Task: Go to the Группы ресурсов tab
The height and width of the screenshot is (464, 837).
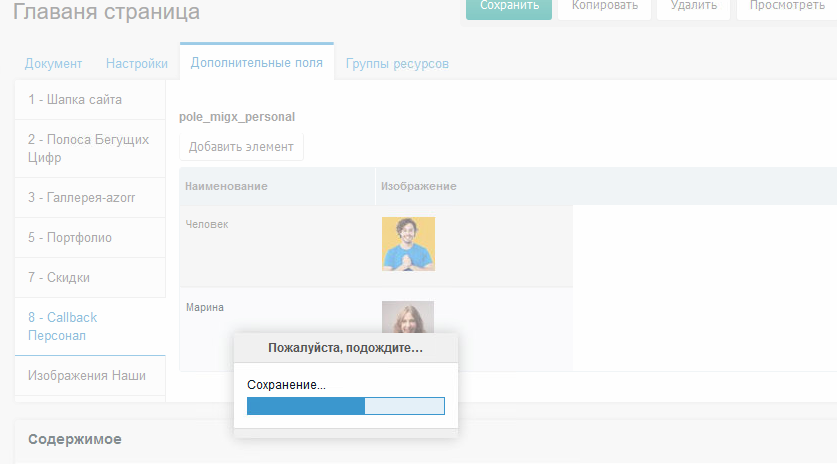Action: (397, 63)
